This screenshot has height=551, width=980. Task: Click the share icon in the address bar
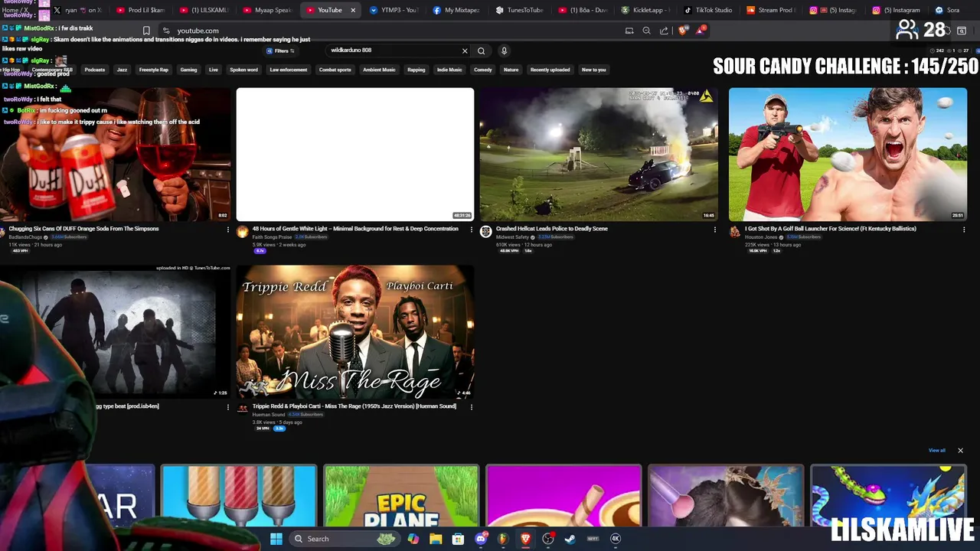pyautogui.click(x=664, y=31)
